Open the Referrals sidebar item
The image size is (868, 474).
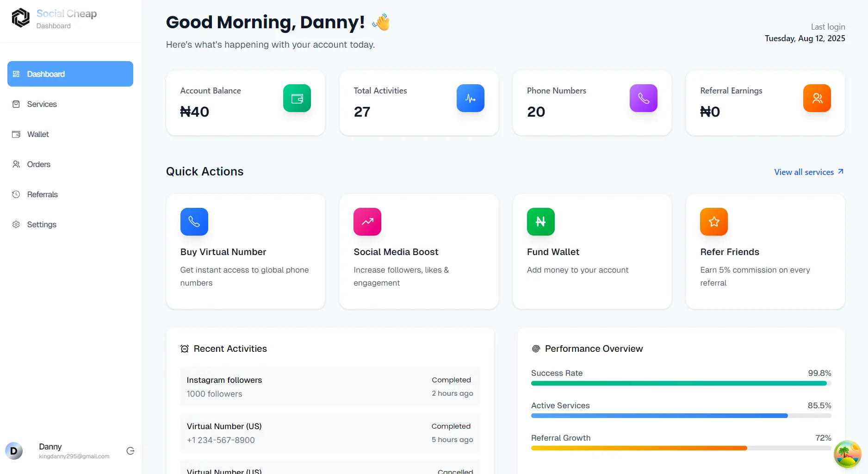(42, 194)
